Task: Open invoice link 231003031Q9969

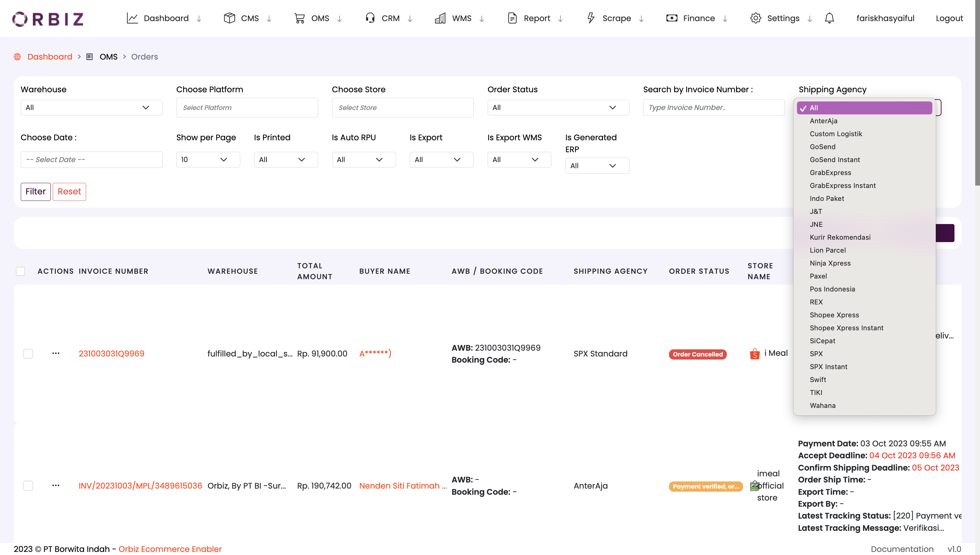Action: [111, 353]
